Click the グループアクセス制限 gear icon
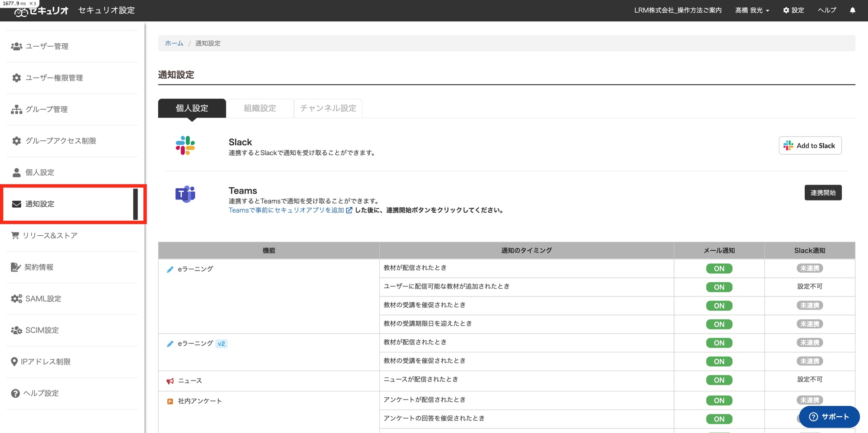Image resolution: width=868 pixels, height=433 pixels. pyautogui.click(x=17, y=141)
